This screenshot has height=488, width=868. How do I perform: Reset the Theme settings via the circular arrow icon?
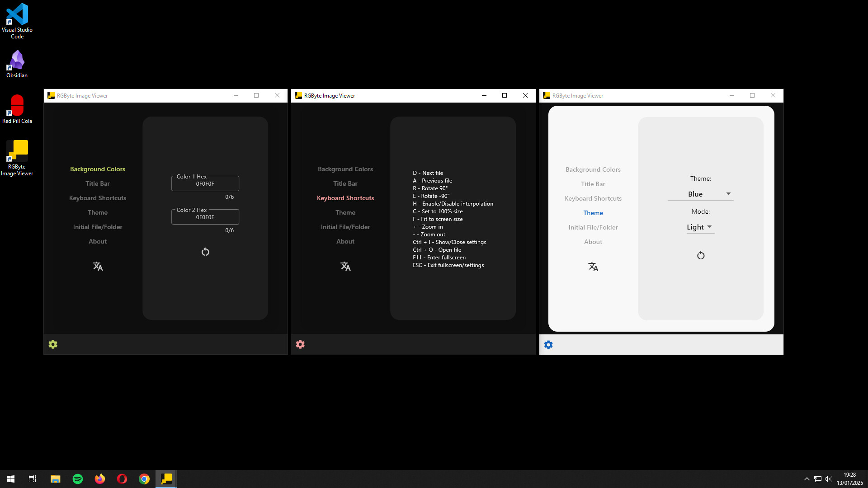(x=700, y=255)
